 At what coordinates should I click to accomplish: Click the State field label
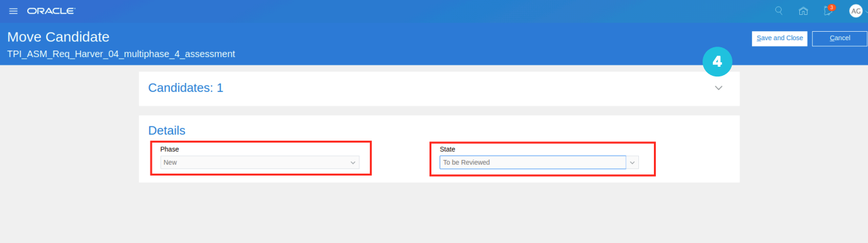click(x=448, y=149)
